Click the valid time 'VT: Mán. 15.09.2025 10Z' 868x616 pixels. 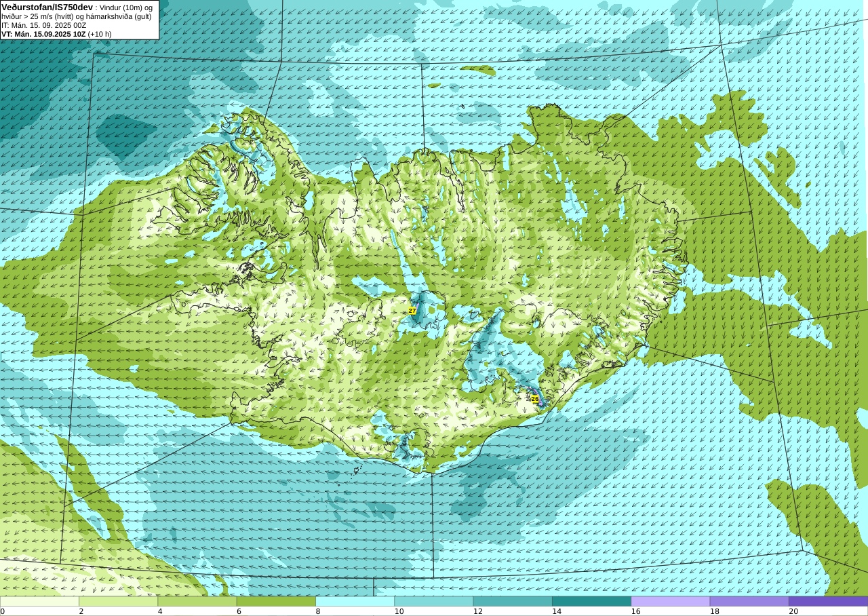click(x=43, y=34)
